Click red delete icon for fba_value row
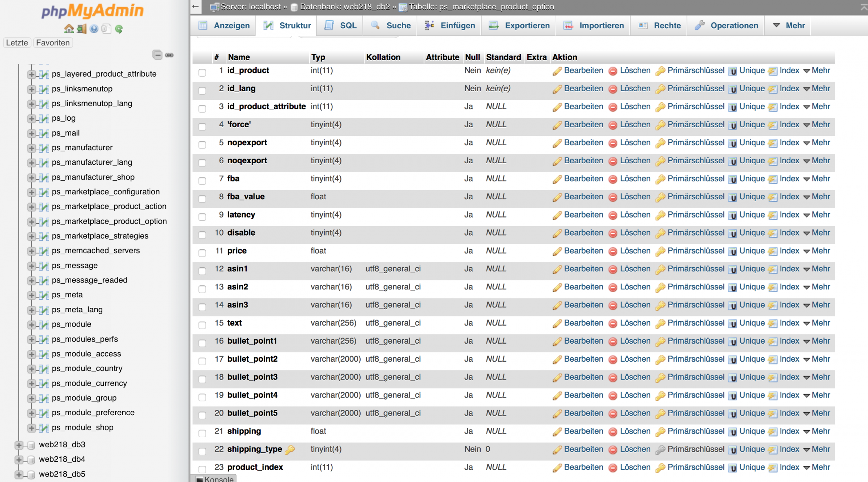This screenshot has width=868, height=482. [x=613, y=197]
